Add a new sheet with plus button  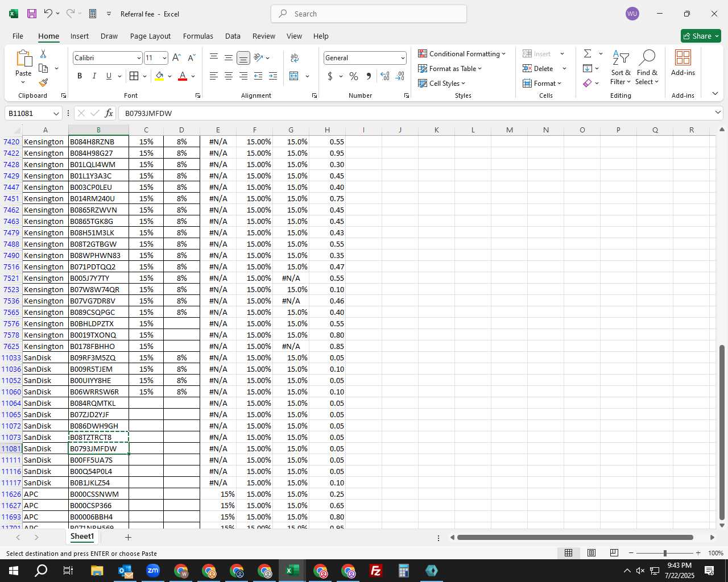click(128, 537)
